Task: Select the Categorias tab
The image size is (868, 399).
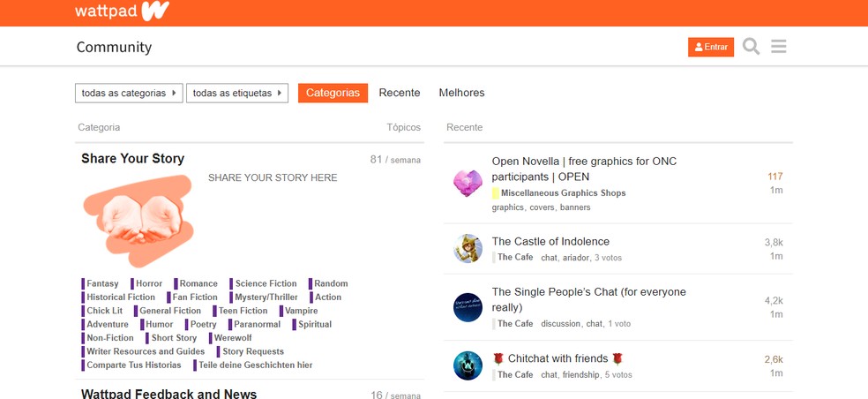Action: pyautogui.click(x=333, y=93)
